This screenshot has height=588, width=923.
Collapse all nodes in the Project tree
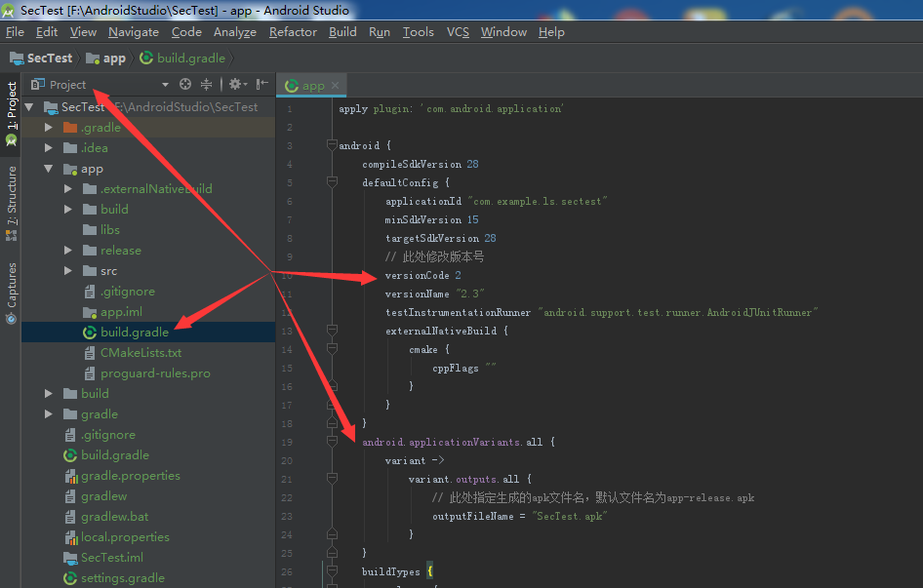coord(207,85)
